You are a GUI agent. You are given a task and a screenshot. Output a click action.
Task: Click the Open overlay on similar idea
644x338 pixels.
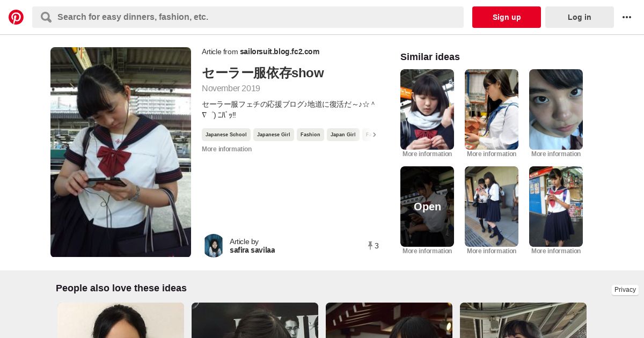[x=427, y=207]
